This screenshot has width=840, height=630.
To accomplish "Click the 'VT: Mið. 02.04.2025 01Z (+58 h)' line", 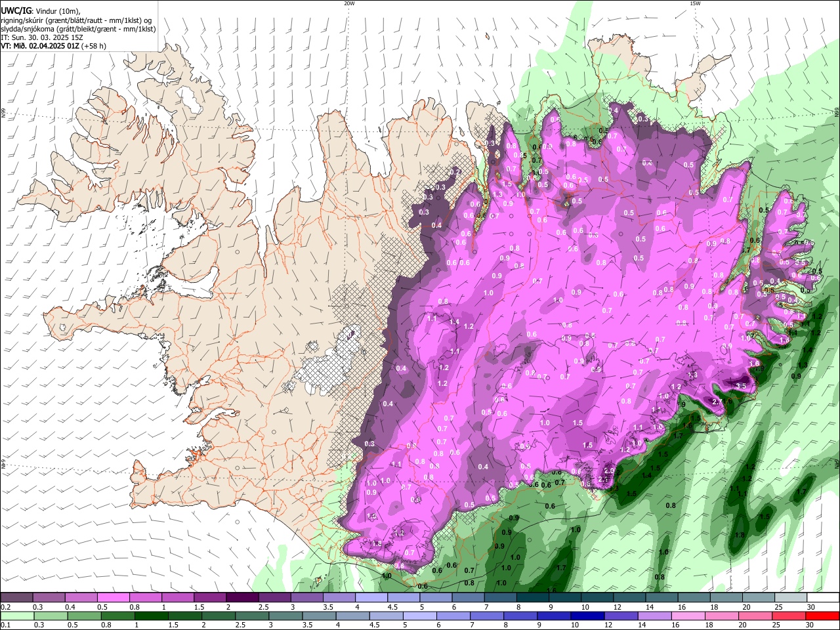I will pyautogui.click(x=53, y=46).
